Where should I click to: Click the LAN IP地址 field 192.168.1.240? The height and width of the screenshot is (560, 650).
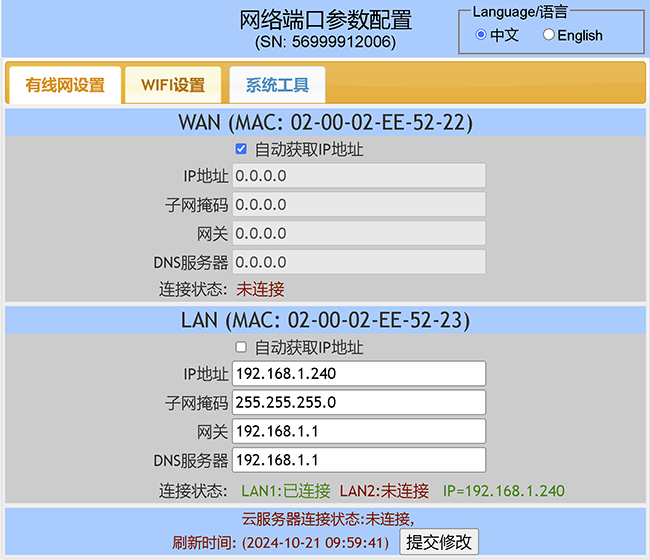pos(359,374)
